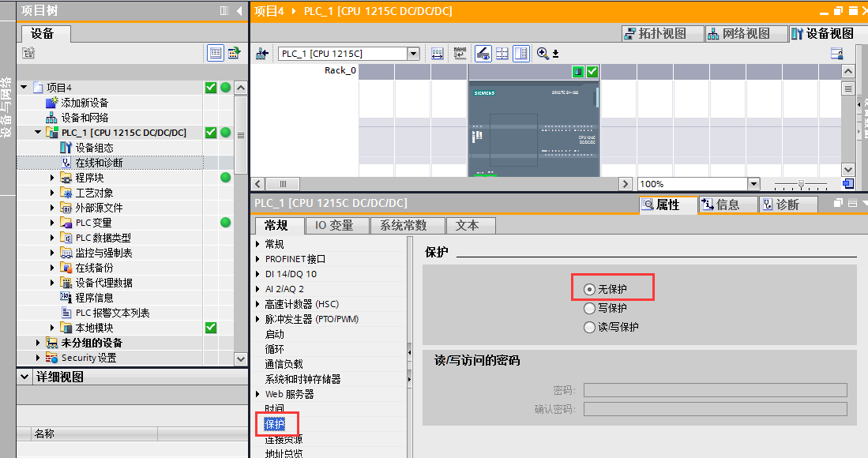868x458 pixels.
Task: Click the zoom magnifier toolbar icon
Action: click(x=543, y=54)
